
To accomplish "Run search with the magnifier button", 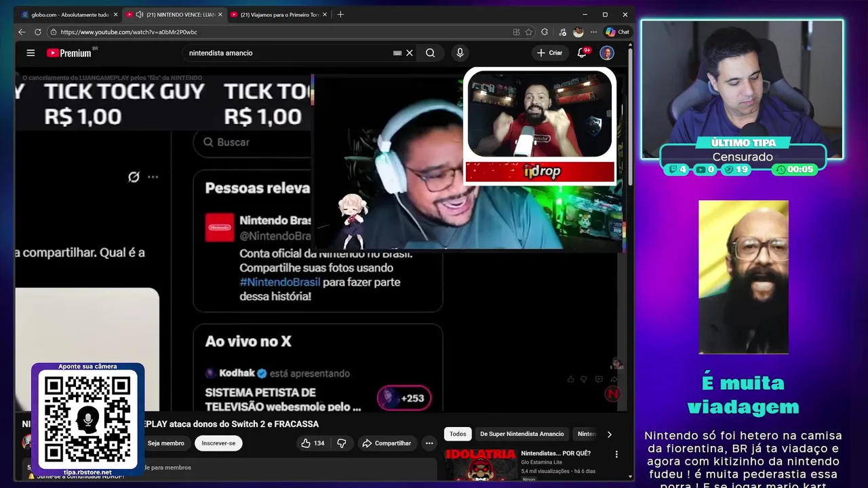I will click(x=431, y=53).
